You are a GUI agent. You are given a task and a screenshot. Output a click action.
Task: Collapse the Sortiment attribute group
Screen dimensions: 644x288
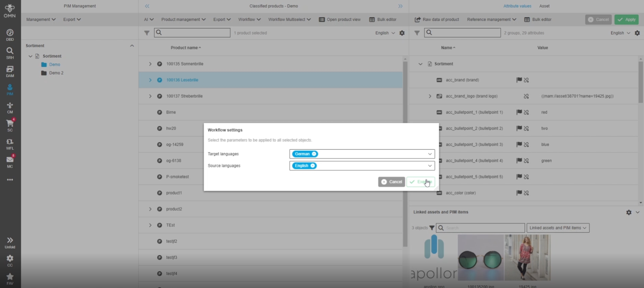(420, 64)
